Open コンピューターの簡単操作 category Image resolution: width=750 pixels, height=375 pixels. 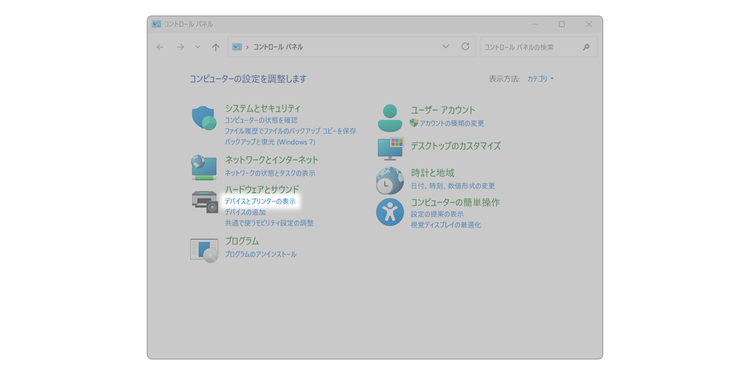click(x=455, y=203)
